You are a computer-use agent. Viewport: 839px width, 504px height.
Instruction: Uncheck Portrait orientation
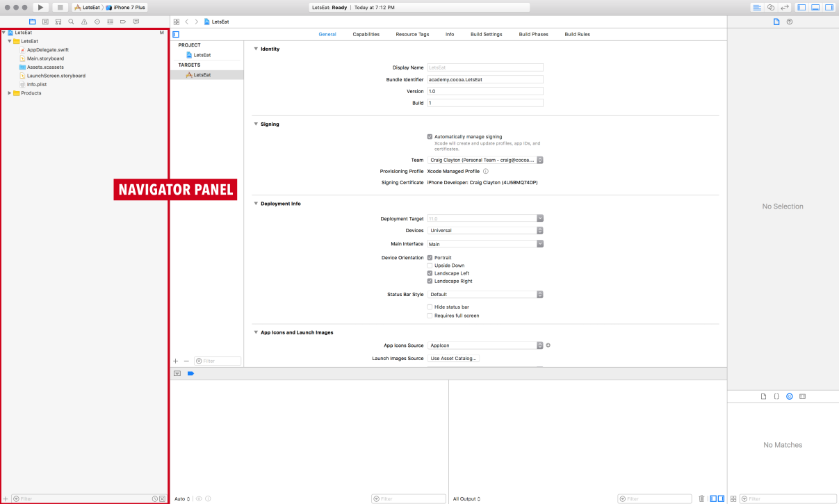430,258
